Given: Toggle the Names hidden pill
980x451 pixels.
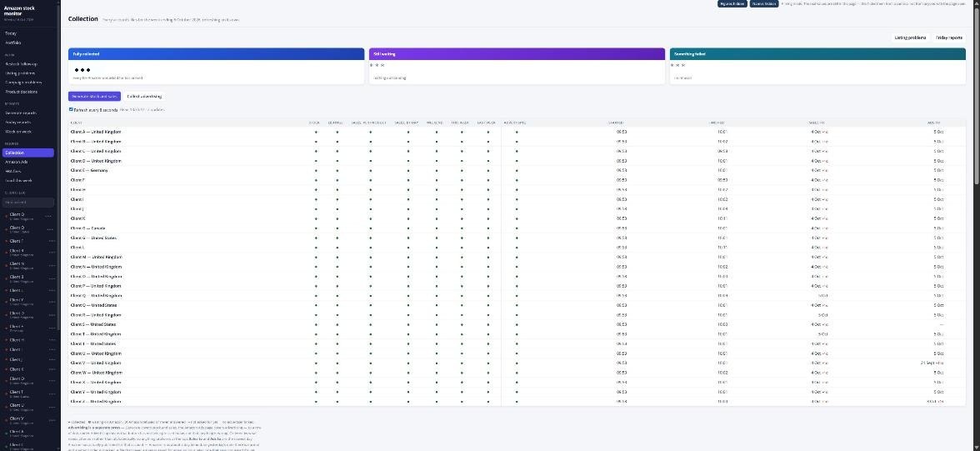Looking at the screenshot, I should (763, 4).
